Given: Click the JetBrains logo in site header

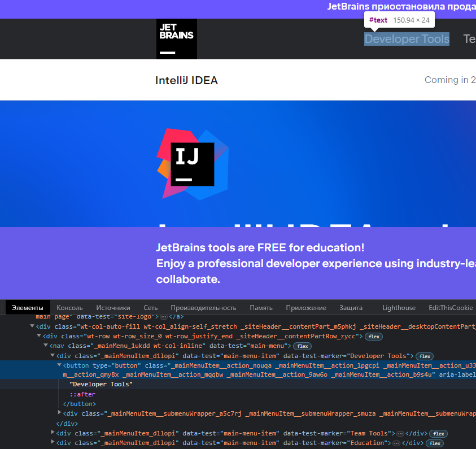Looking at the screenshot, I should pos(176,39).
